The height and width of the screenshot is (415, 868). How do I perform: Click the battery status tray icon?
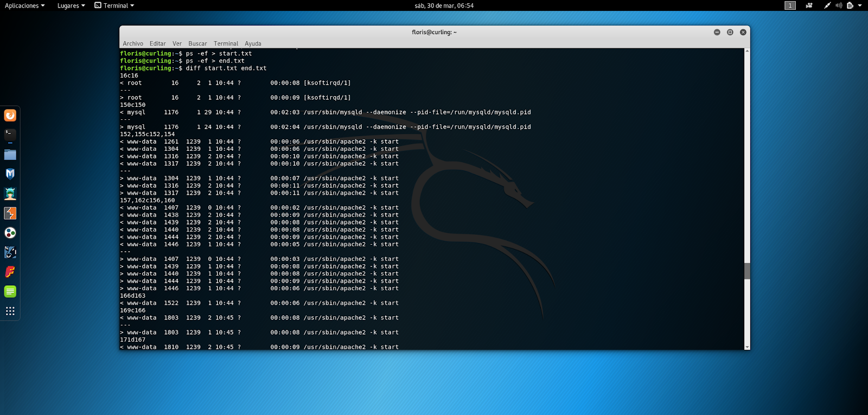click(850, 5)
